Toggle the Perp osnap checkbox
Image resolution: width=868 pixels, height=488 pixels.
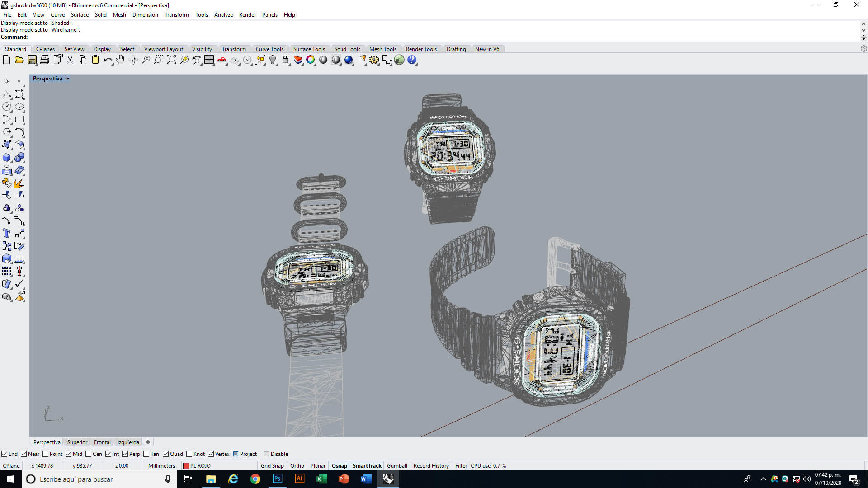(x=125, y=454)
